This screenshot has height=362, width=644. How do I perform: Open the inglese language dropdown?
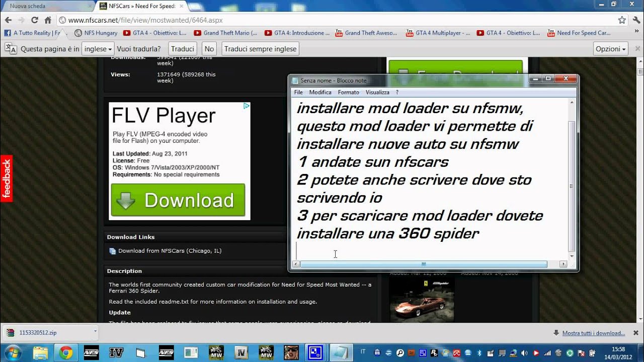click(98, 49)
